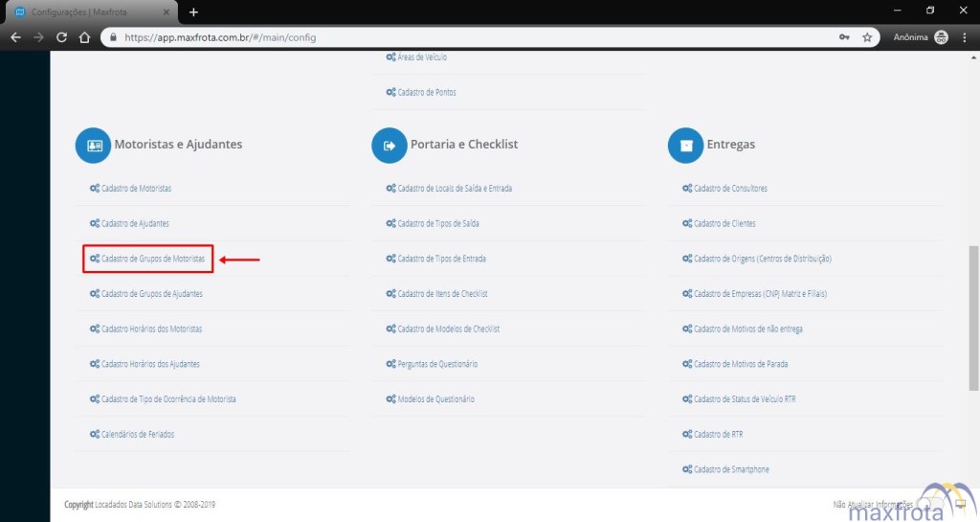
Task: Open the browser three-dot menu
Action: [x=965, y=37]
